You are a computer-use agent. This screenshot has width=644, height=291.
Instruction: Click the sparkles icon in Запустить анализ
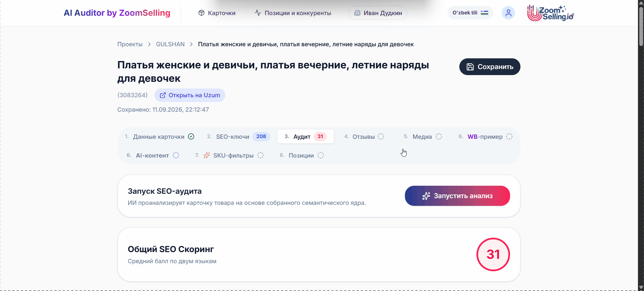click(x=426, y=196)
